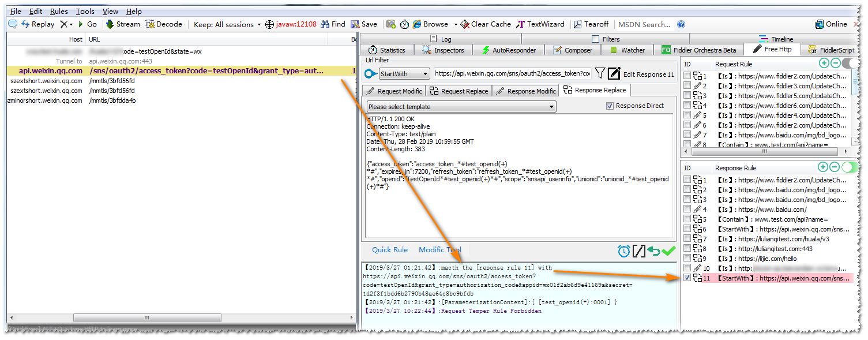This screenshot has width=868, height=340.
Task: Switch to the Timeline tab
Action: click(776, 39)
